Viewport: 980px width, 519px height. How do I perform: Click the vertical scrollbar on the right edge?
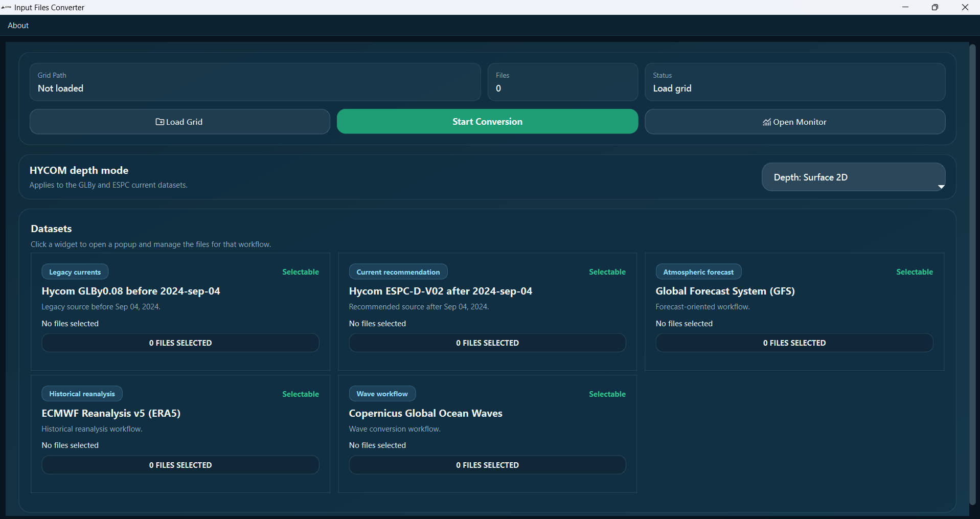pos(972,275)
